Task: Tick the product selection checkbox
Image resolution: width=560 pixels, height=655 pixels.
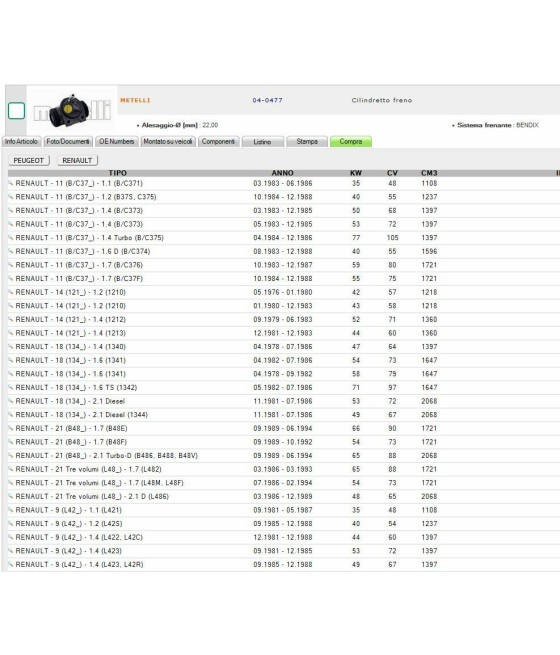Action: click(x=16, y=111)
